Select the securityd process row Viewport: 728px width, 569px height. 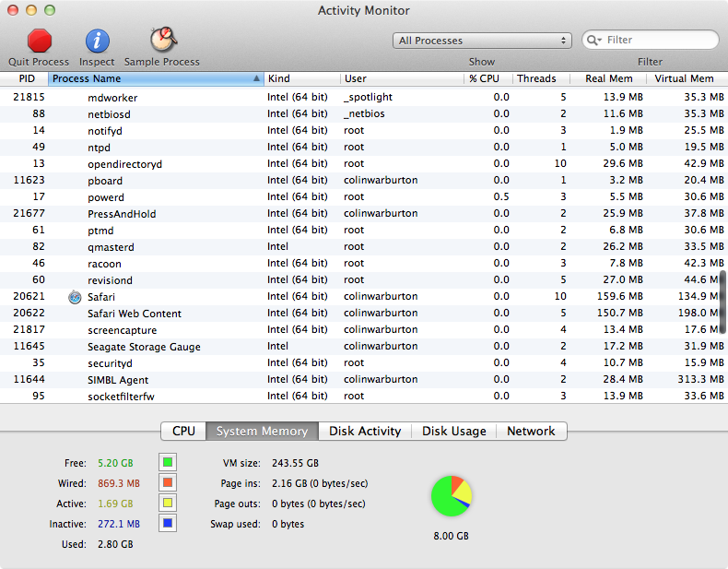[x=364, y=363]
